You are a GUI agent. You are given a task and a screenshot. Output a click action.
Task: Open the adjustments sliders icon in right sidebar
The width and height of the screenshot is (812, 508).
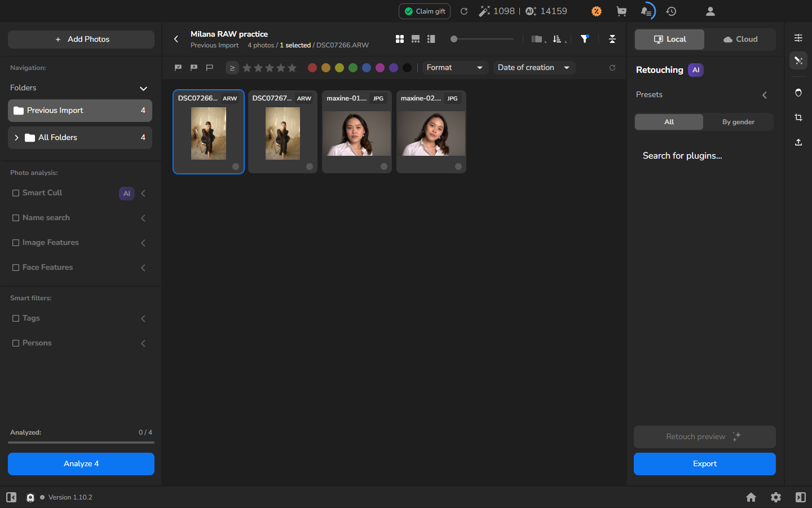click(x=798, y=38)
